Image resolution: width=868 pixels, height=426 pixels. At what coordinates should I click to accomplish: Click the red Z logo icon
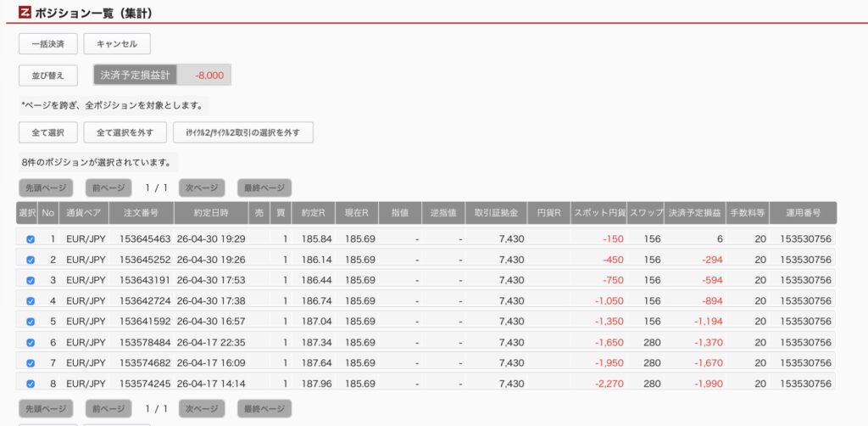pos(25,12)
